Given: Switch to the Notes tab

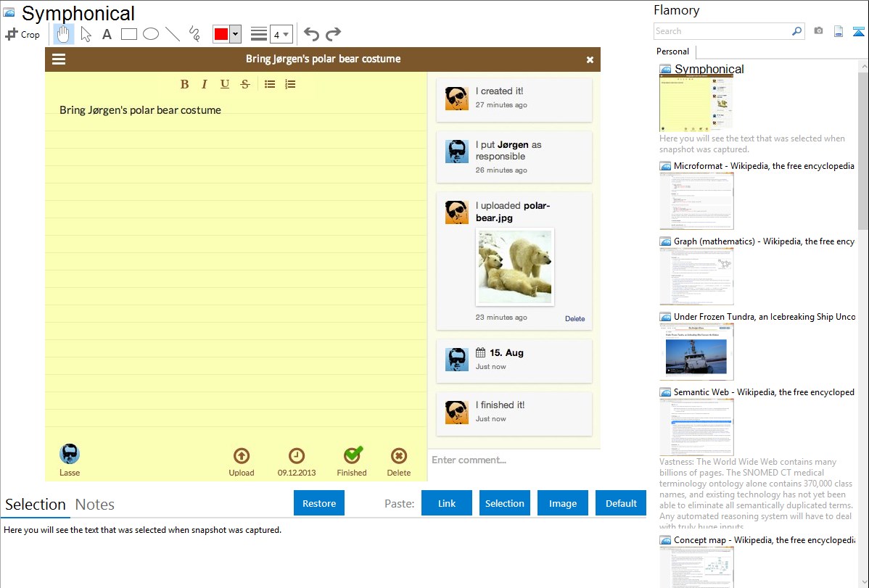Looking at the screenshot, I should click(95, 505).
